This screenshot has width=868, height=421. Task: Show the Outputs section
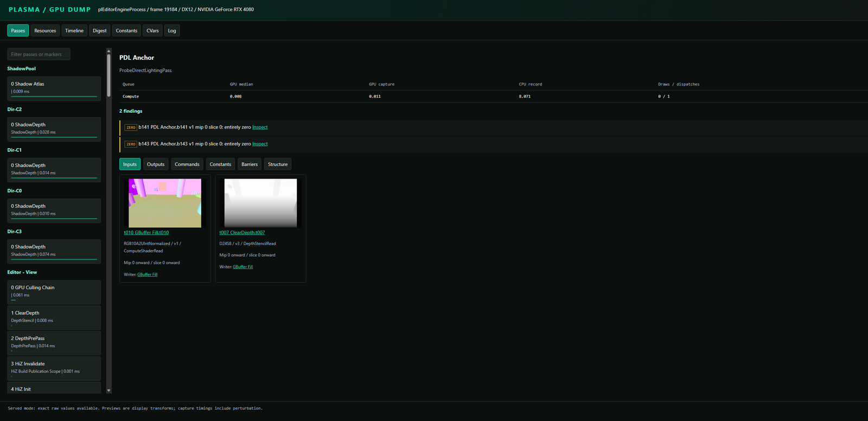pyautogui.click(x=156, y=164)
